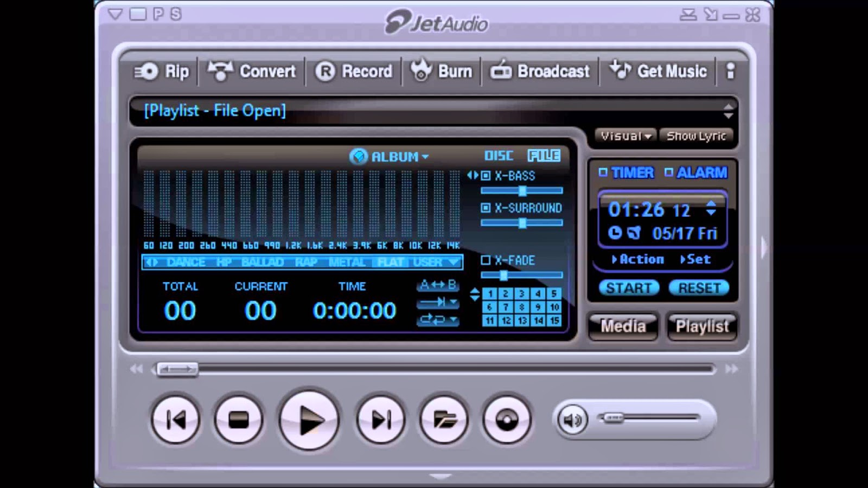Toggle the X-SURROUND effect

[484, 208]
